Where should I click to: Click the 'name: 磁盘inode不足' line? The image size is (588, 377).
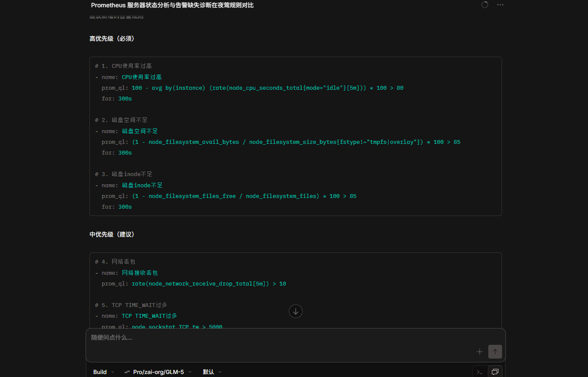click(129, 185)
